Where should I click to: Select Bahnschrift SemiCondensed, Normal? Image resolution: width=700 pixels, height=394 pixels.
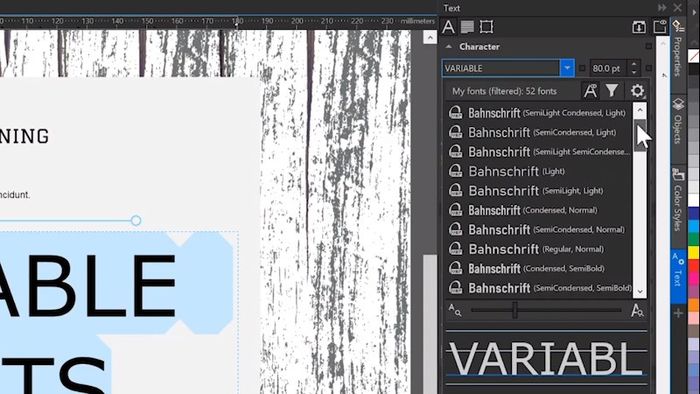(539, 229)
